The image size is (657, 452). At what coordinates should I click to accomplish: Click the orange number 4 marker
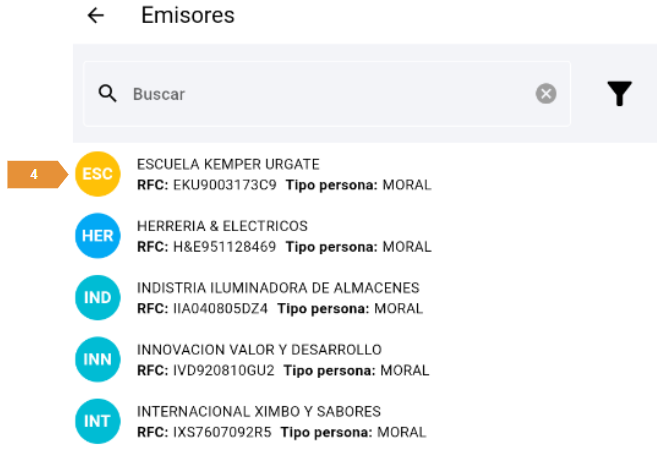coord(35,174)
